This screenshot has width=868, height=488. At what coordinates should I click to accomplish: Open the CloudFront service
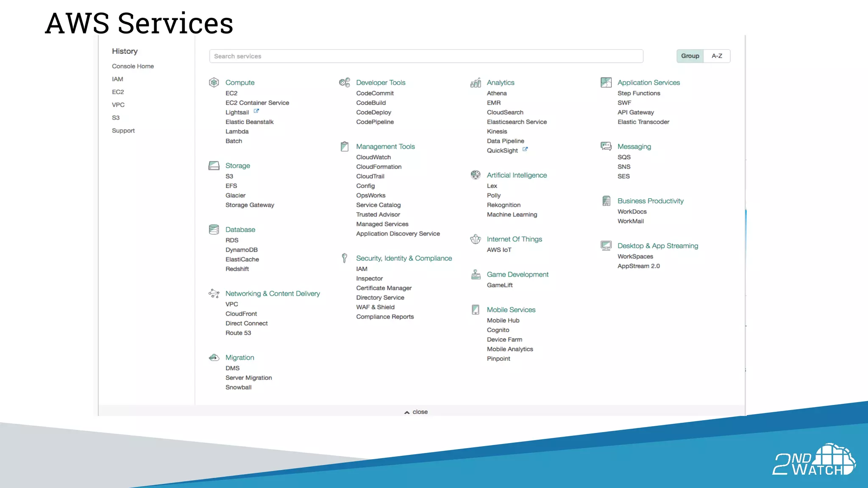(241, 313)
